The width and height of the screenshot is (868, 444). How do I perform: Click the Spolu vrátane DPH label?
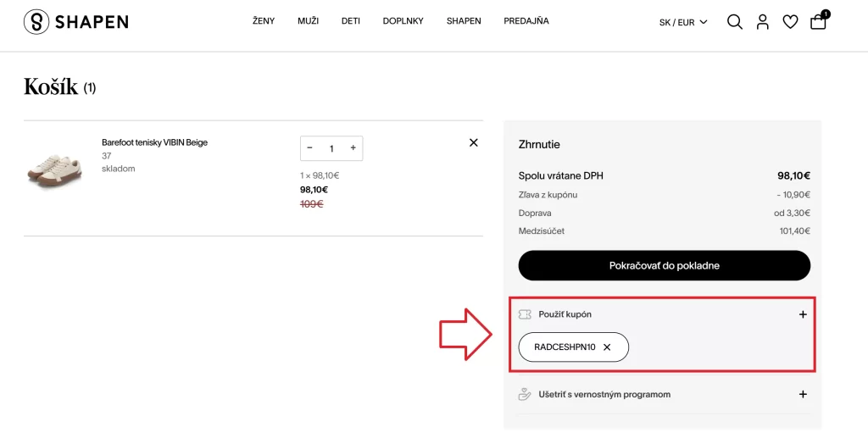pyautogui.click(x=561, y=176)
